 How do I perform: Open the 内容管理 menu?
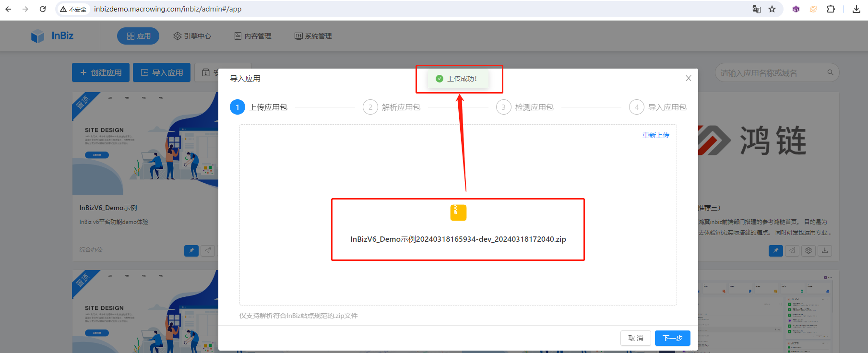click(253, 36)
